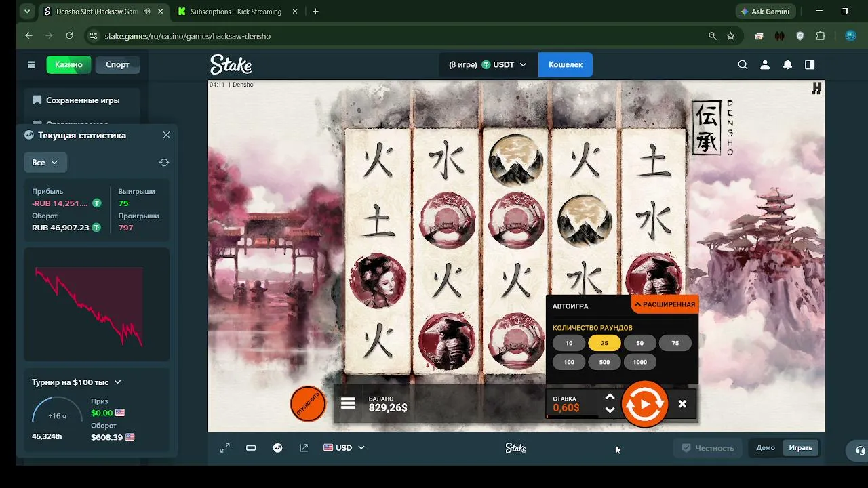Select 1000 autoplay rounds
The width and height of the screenshot is (868, 488).
tap(639, 362)
